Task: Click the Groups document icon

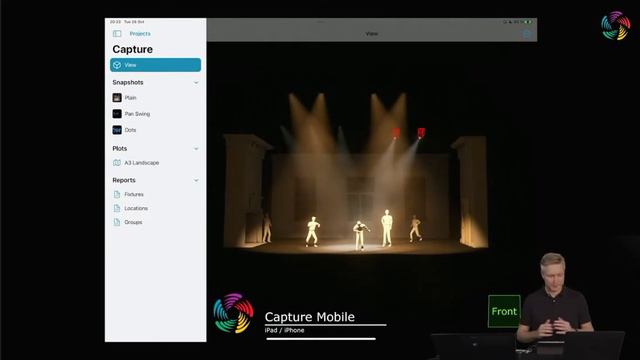Action: (117, 222)
